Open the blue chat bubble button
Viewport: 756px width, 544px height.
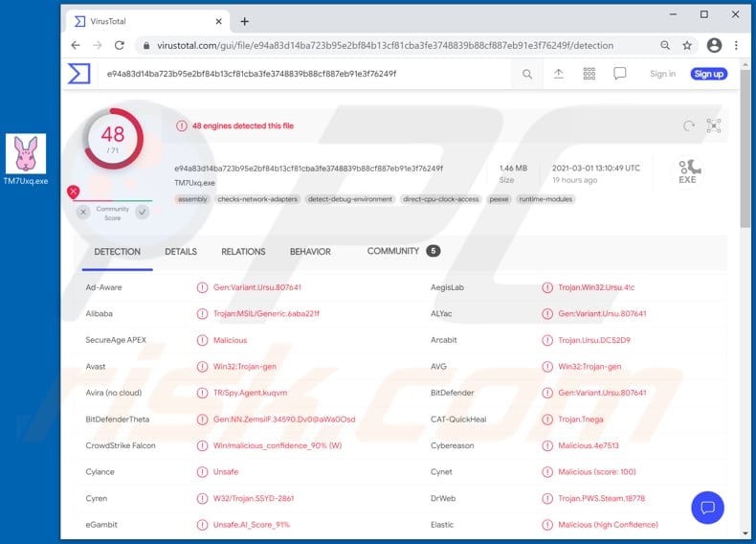point(707,508)
